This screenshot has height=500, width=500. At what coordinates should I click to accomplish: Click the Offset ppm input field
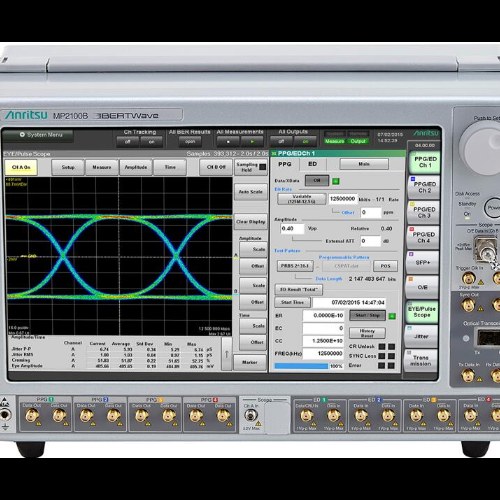(x=371, y=212)
